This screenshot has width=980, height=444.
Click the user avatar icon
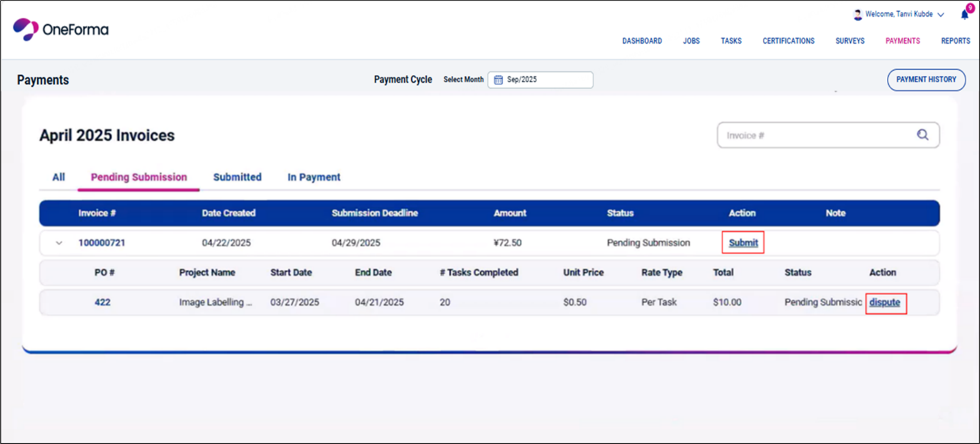click(858, 15)
